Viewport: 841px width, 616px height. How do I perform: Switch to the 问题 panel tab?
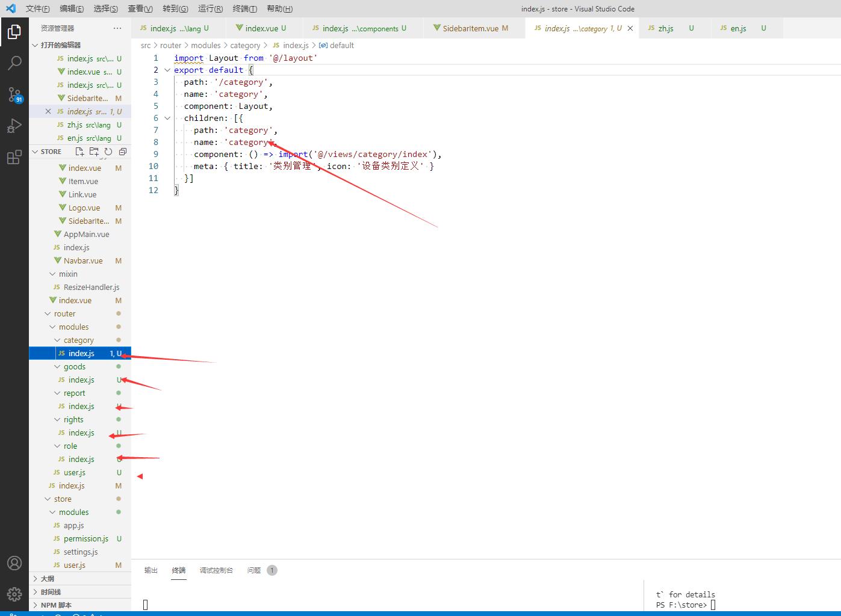262,570
